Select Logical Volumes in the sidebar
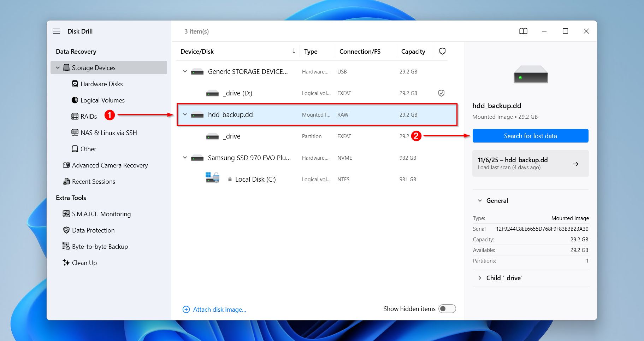This screenshot has height=341, width=644. (102, 100)
